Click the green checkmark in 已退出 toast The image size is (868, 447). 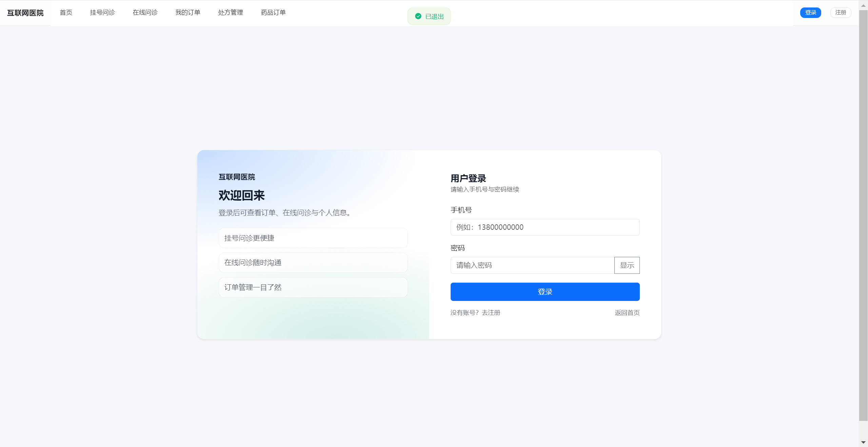point(418,16)
